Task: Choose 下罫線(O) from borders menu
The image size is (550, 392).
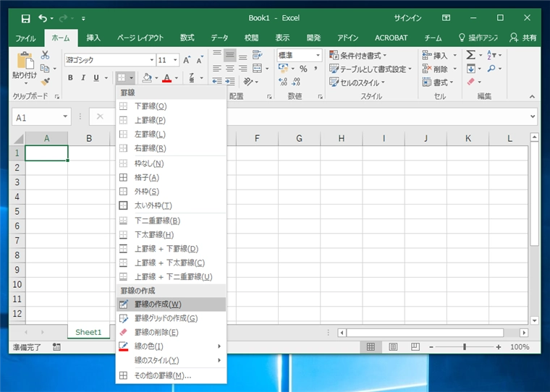Action: [172, 106]
